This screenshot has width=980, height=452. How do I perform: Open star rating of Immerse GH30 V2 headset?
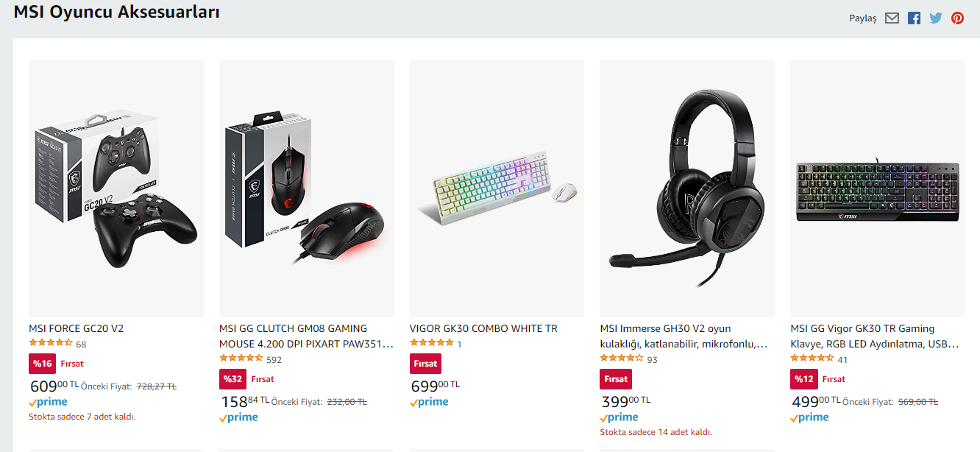(622, 359)
